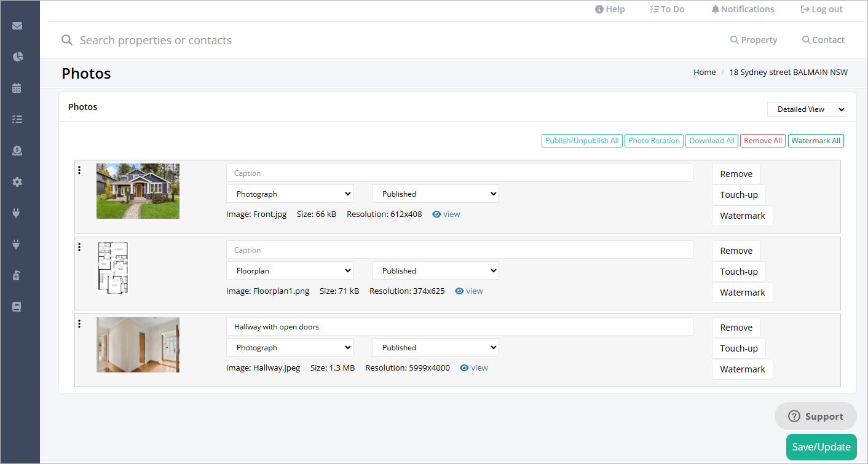Click the eye view link for Hallway.jpeg
The height and width of the screenshot is (464, 868).
click(x=474, y=368)
